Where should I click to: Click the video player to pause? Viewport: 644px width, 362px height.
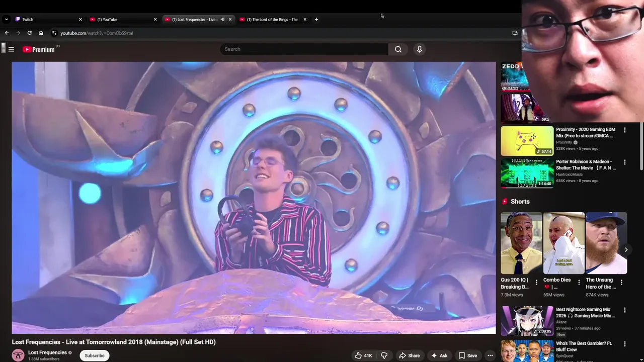(254, 198)
